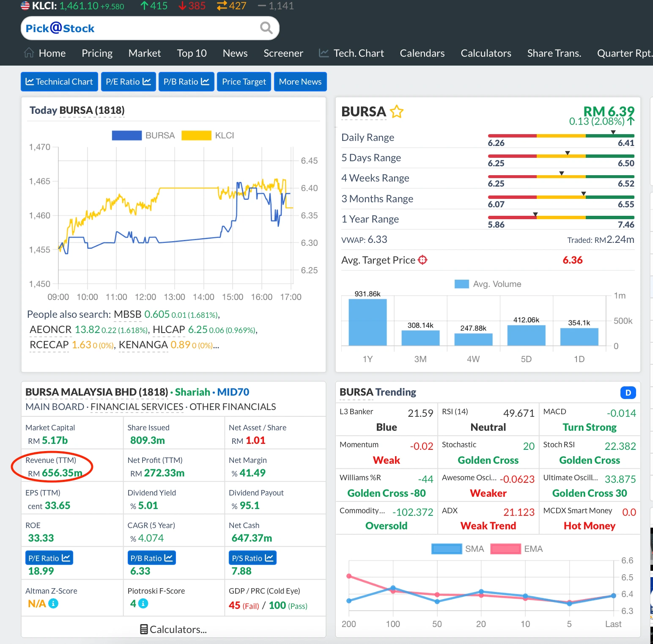The image size is (653, 644).
Task: Toggle KLCI series in price chart legend
Action: tap(208, 135)
